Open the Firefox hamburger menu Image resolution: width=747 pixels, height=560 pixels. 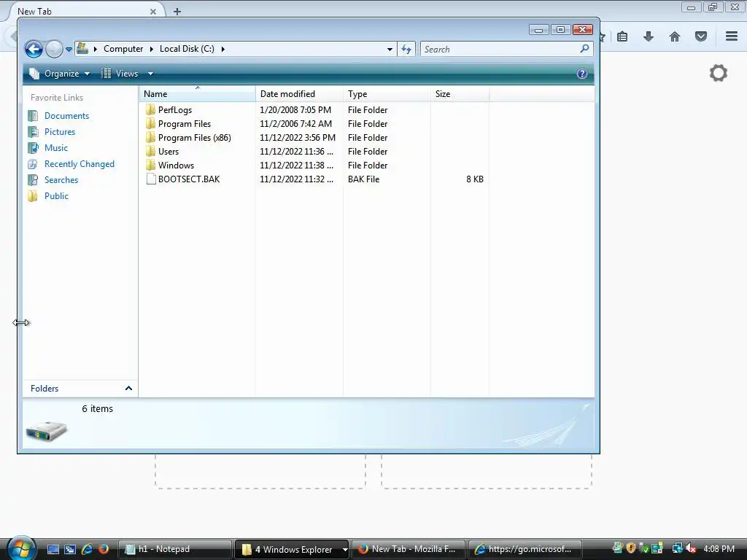coord(732,36)
